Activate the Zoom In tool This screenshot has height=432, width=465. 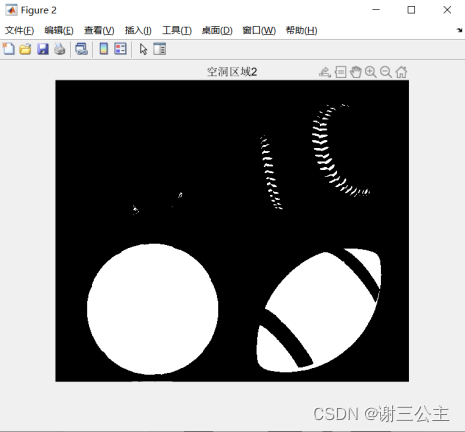pos(371,72)
